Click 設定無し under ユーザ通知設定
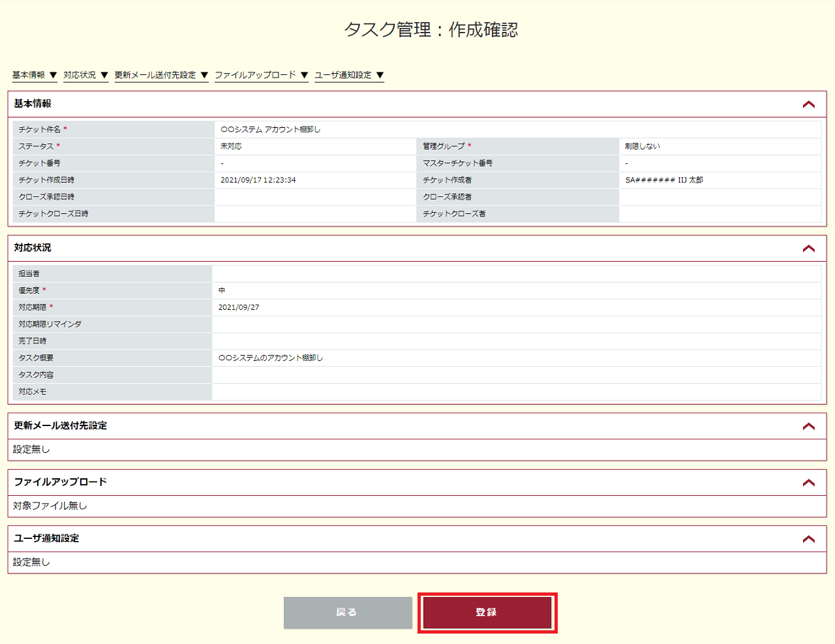The width and height of the screenshot is (835, 644). coord(31,562)
